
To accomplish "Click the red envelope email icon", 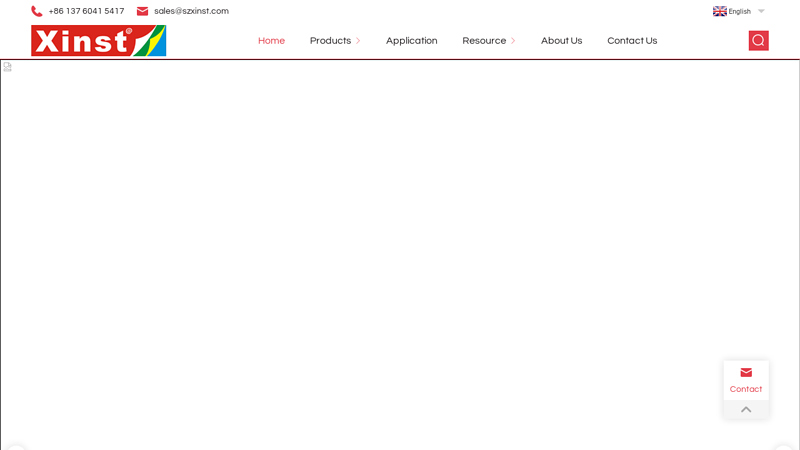I will [x=142, y=11].
